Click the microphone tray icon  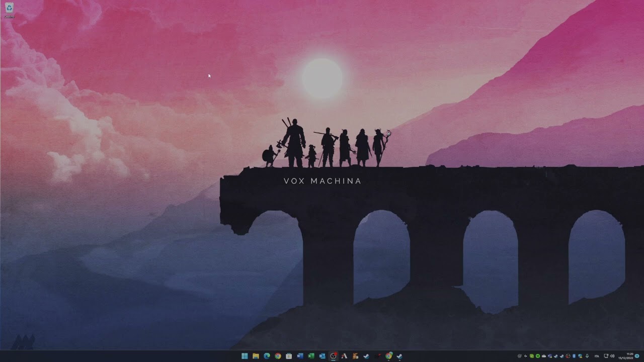coord(587,356)
